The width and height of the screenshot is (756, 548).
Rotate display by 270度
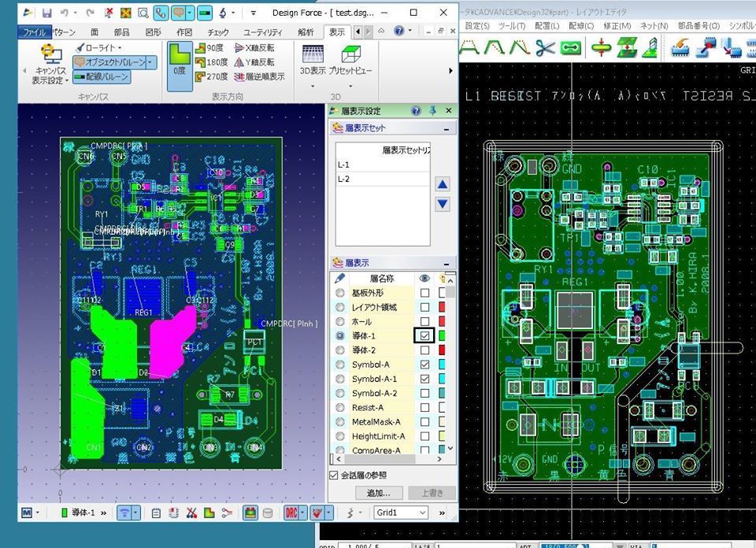(x=212, y=76)
